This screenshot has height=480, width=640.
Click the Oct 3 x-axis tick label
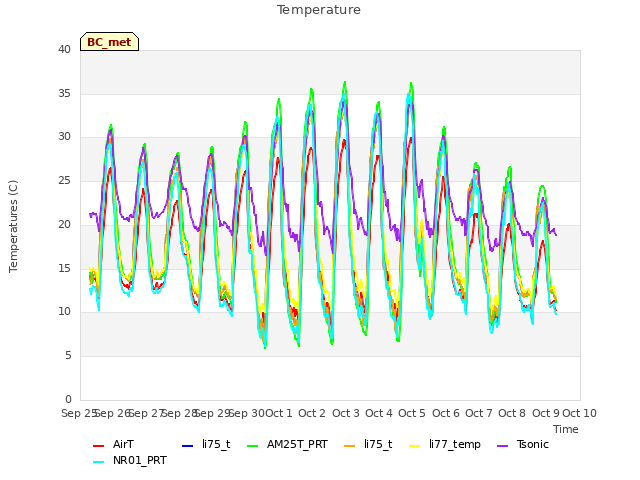click(346, 413)
